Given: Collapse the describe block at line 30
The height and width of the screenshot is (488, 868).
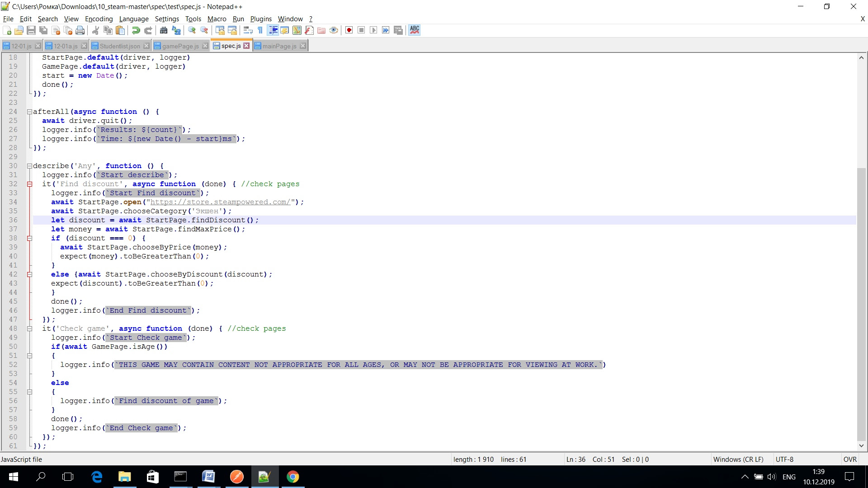Looking at the screenshot, I should pos(29,166).
